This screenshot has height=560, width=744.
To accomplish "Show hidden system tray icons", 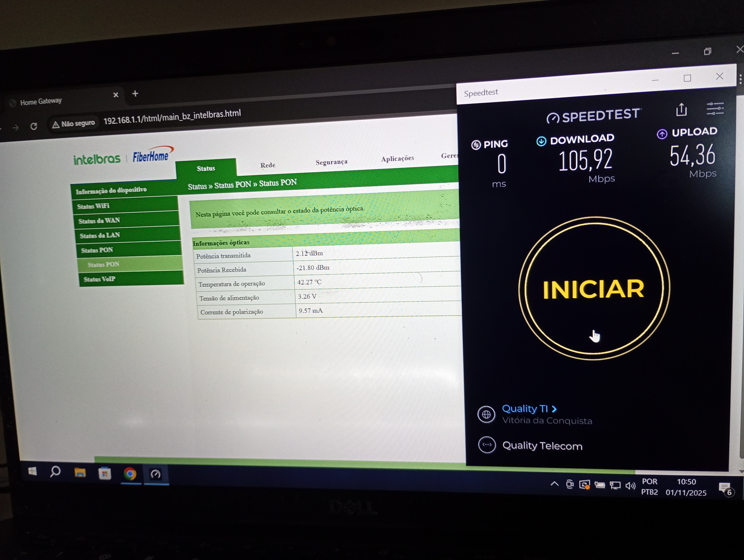I will (x=554, y=484).
